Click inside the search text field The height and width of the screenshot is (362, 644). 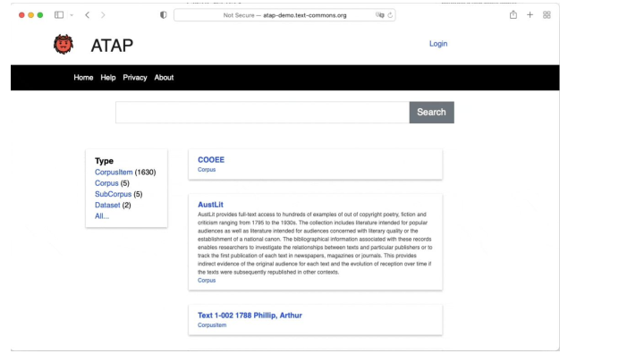coord(262,113)
